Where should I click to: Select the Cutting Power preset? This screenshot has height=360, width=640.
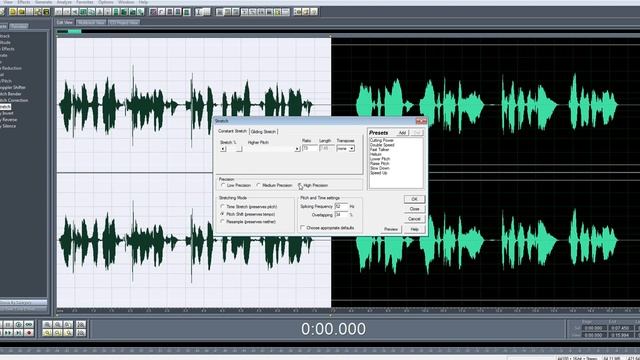(x=382, y=140)
